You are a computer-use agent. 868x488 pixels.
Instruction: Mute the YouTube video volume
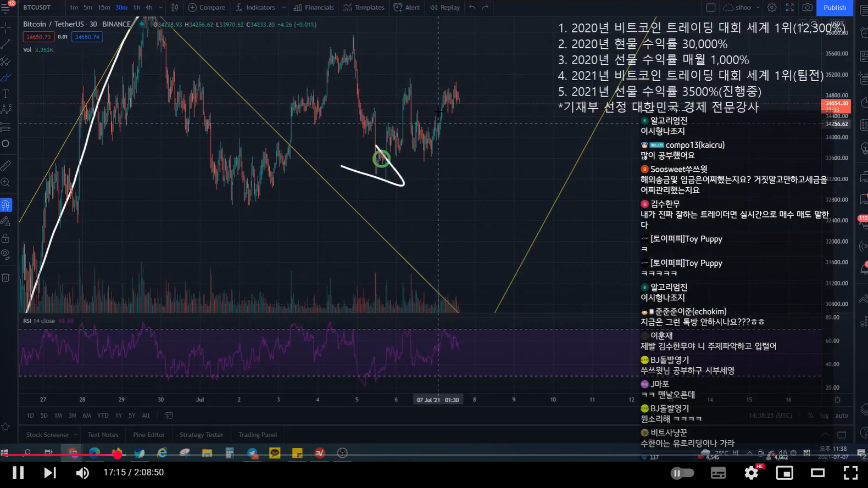point(82,473)
